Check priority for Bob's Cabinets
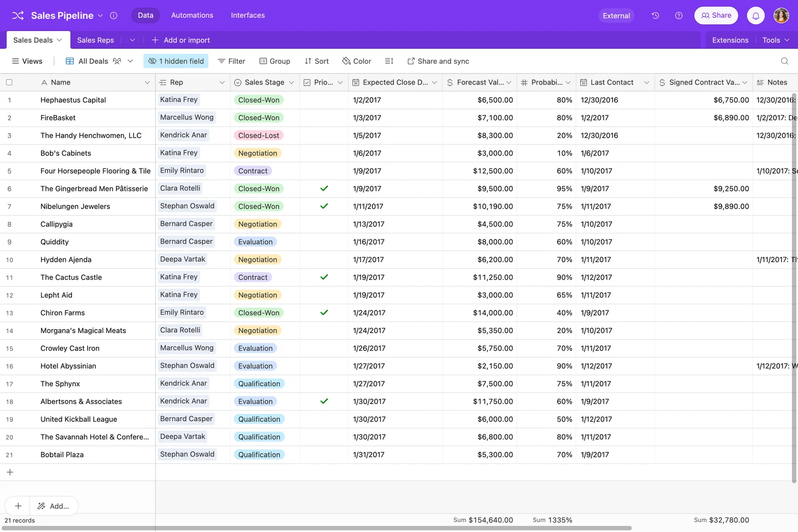Viewport: 798px width, 532px height. click(324, 153)
